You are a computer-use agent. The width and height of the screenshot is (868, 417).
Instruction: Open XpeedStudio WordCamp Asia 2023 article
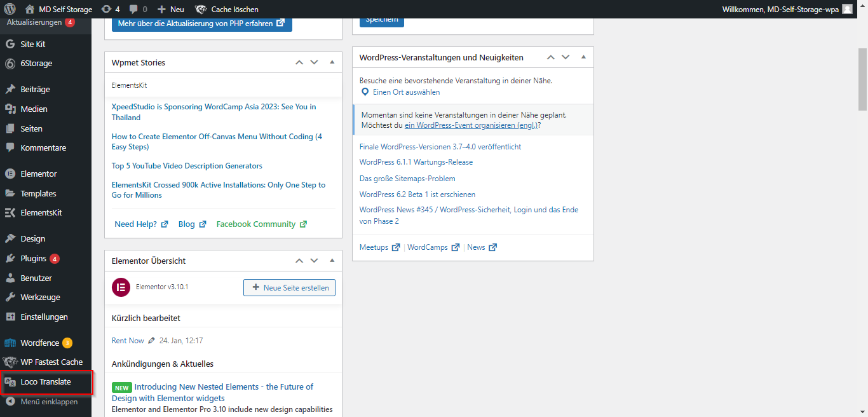coord(214,112)
